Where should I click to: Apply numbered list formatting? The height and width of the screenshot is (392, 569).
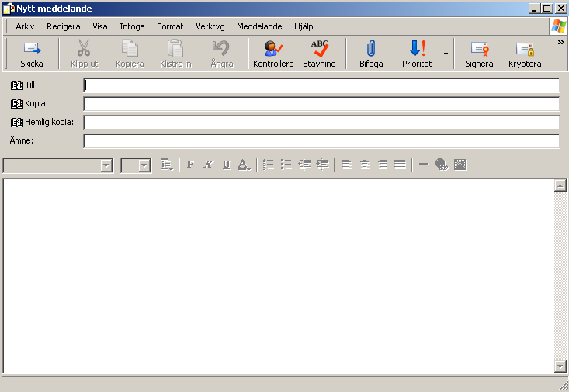click(269, 165)
